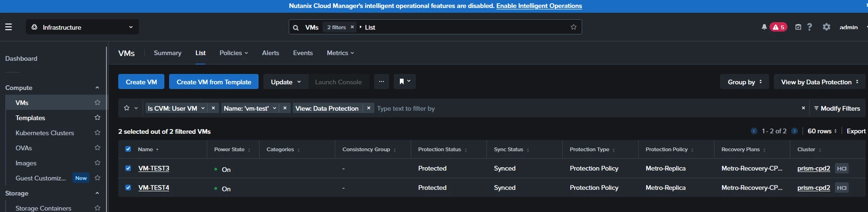
Task: Remove the Name 'vm-test' filter
Action: pyautogui.click(x=285, y=108)
